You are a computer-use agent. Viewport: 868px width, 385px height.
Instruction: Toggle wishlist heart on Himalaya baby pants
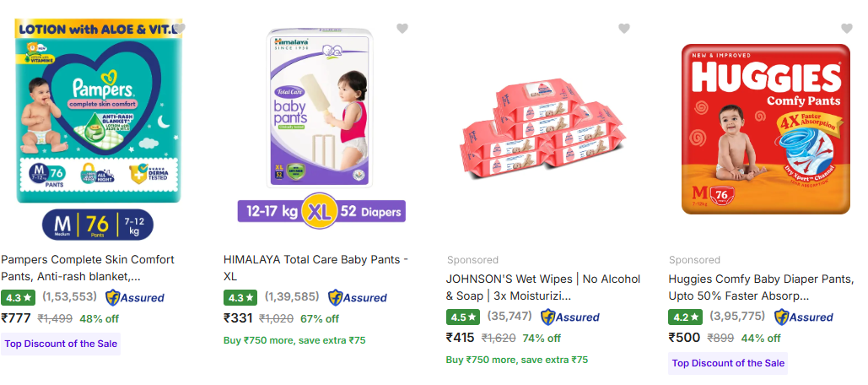402,29
